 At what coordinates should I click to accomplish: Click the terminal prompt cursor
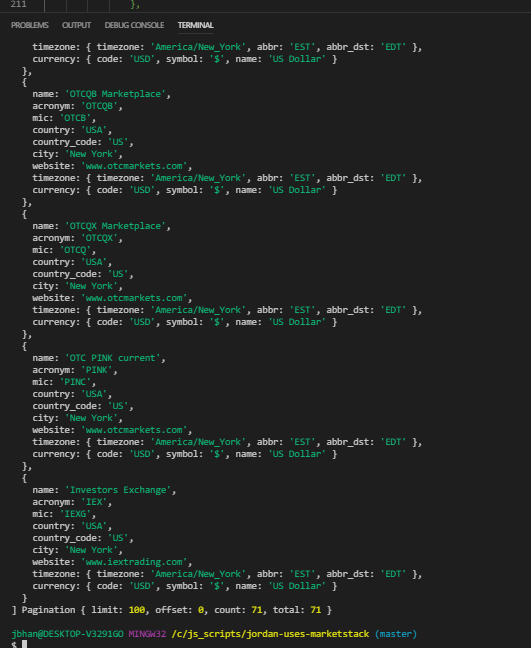24,644
